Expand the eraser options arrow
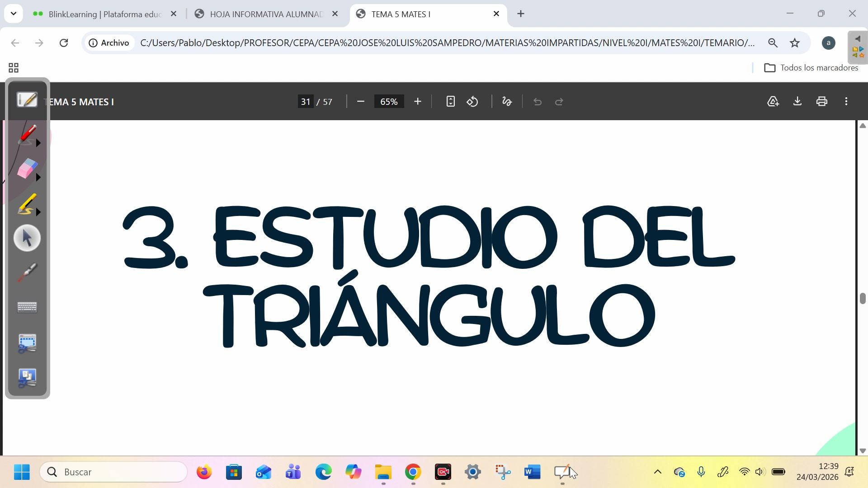The height and width of the screenshot is (488, 868). tap(38, 178)
